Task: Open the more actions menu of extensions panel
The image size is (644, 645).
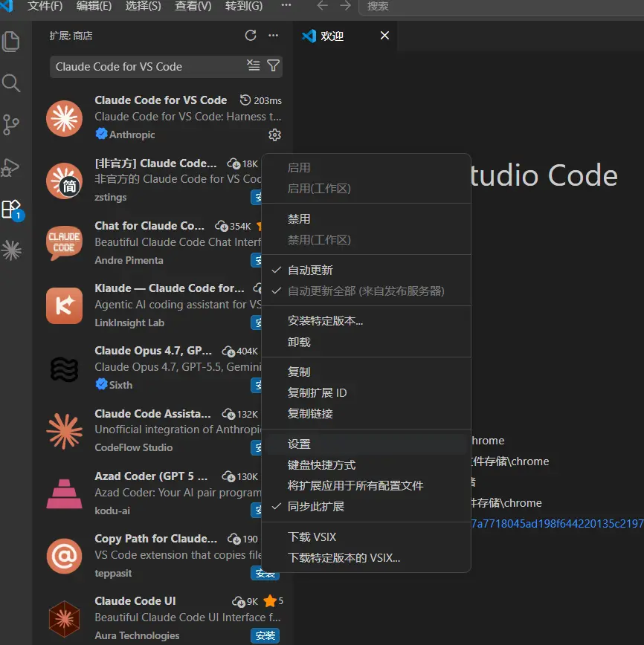Action: click(x=274, y=36)
